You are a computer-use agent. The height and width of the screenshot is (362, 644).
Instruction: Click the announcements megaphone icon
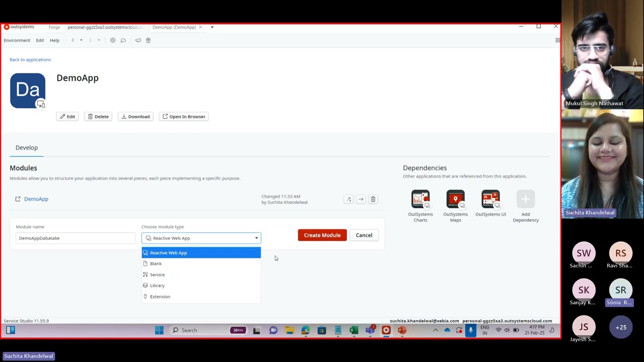point(138,40)
